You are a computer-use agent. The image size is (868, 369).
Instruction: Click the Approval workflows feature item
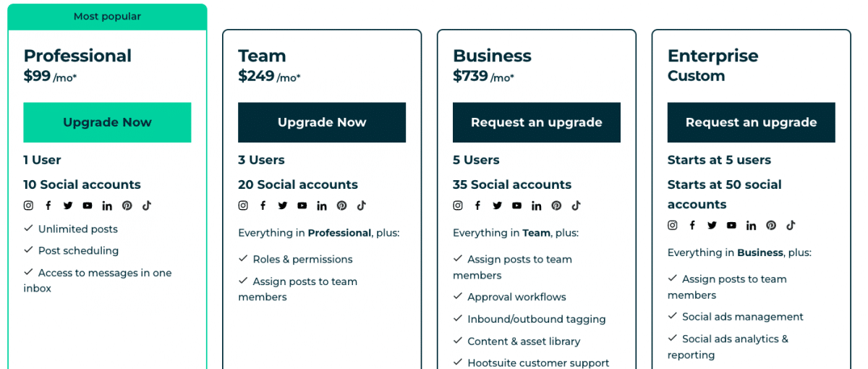click(x=516, y=297)
